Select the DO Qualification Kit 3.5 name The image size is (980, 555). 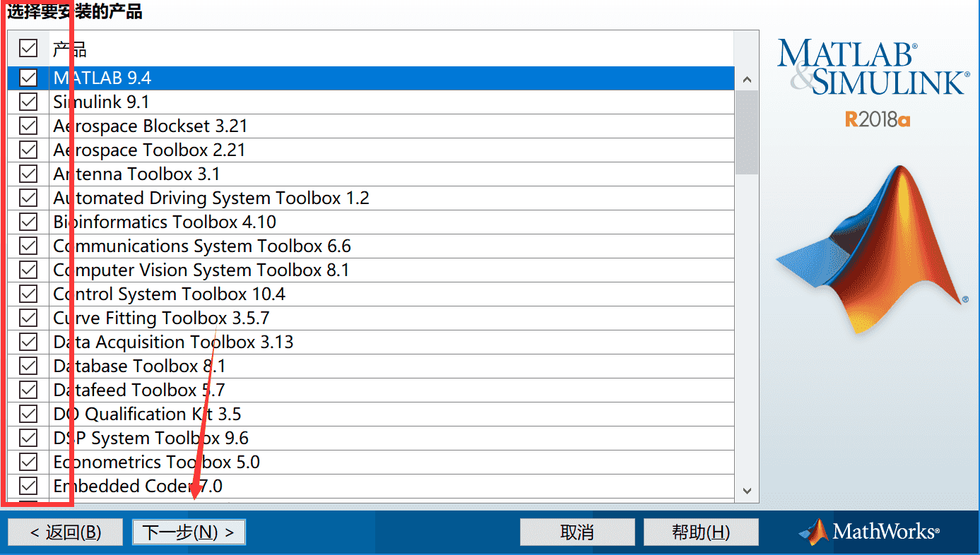[148, 414]
